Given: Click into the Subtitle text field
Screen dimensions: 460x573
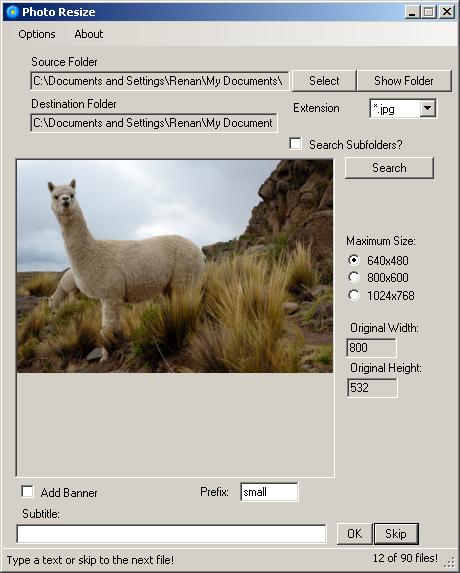Looking at the screenshot, I should click(171, 534).
